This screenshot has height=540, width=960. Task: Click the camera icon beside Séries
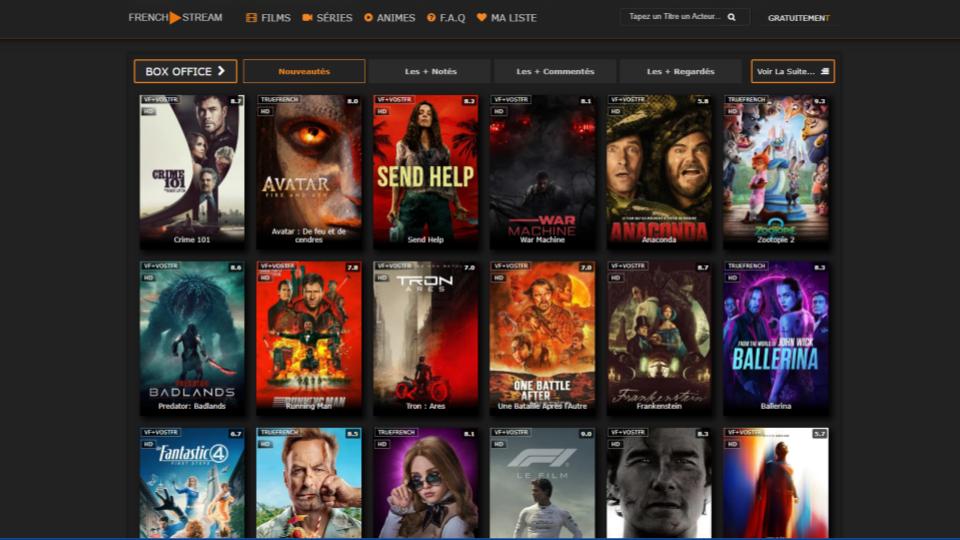pos(307,18)
